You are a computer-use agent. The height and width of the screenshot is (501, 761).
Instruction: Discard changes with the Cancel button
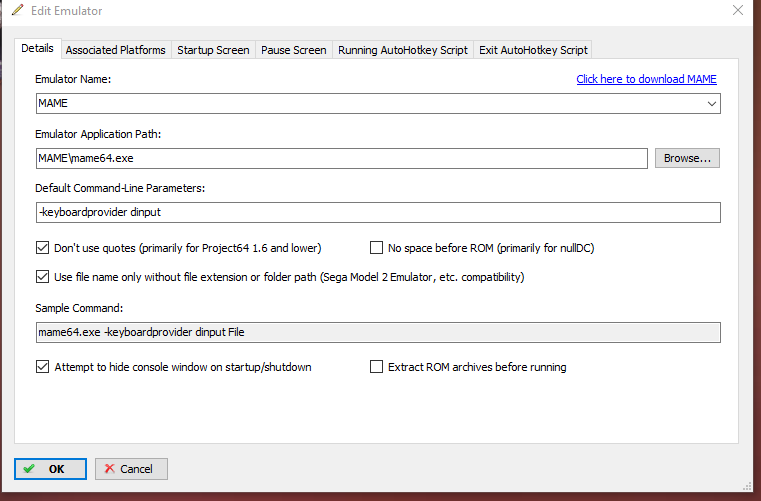tap(131, 469)
